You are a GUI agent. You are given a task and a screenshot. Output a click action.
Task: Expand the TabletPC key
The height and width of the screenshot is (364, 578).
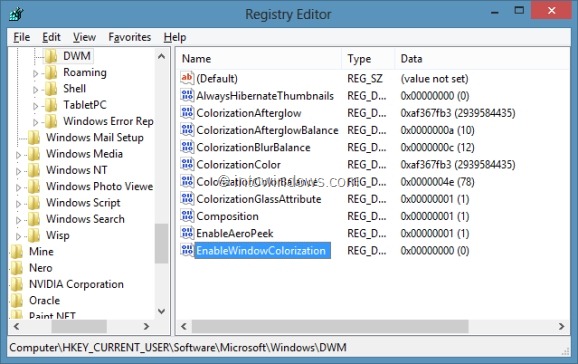[35, 106]
